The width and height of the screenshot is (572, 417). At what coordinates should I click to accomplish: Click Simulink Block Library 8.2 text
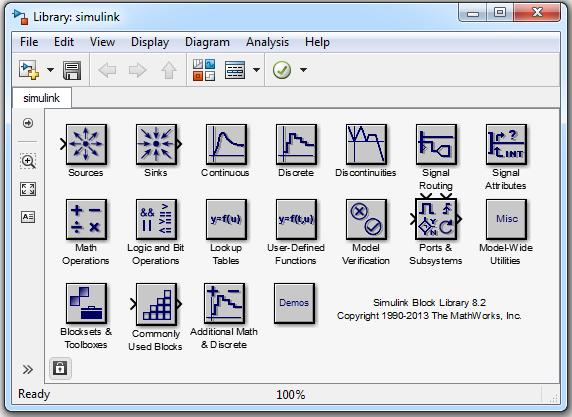pyautogui.click(x=429, y=302)
